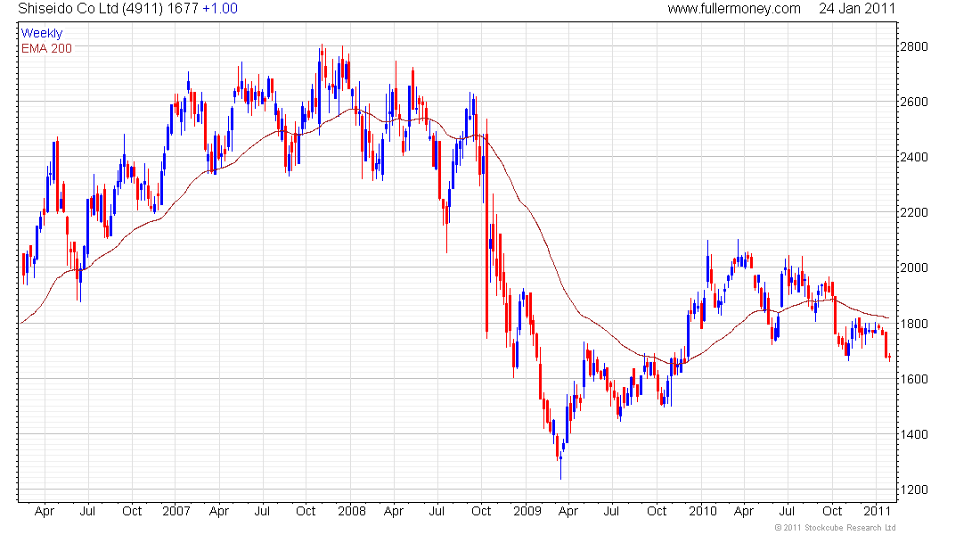Click the 1200 price axis label
980x535 pixels.
(914, 490)
